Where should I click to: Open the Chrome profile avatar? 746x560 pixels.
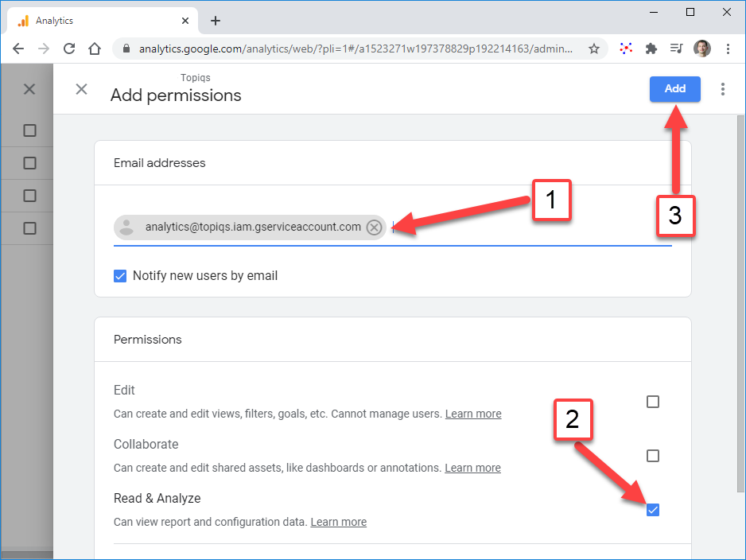701,49
